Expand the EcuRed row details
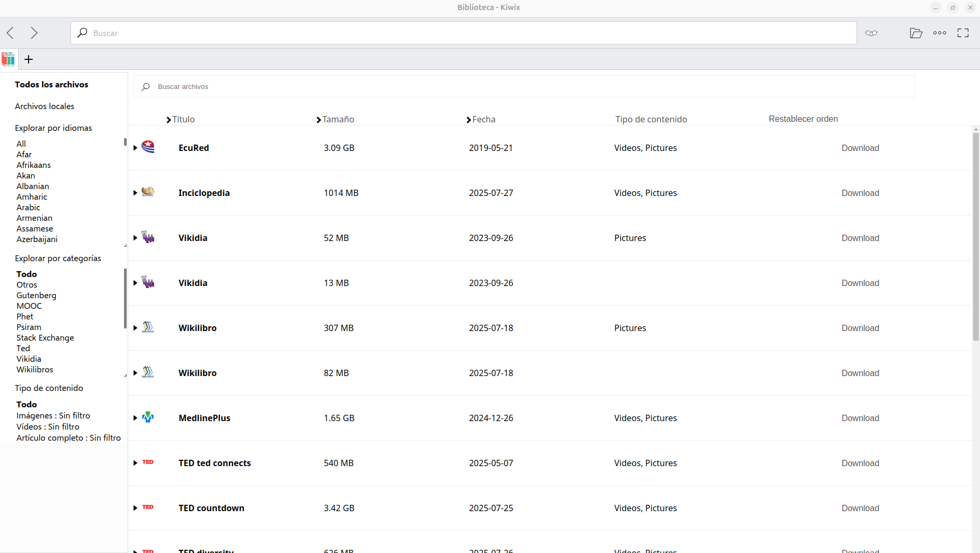This screenshot has height=553, width=980. pos(136,148)
